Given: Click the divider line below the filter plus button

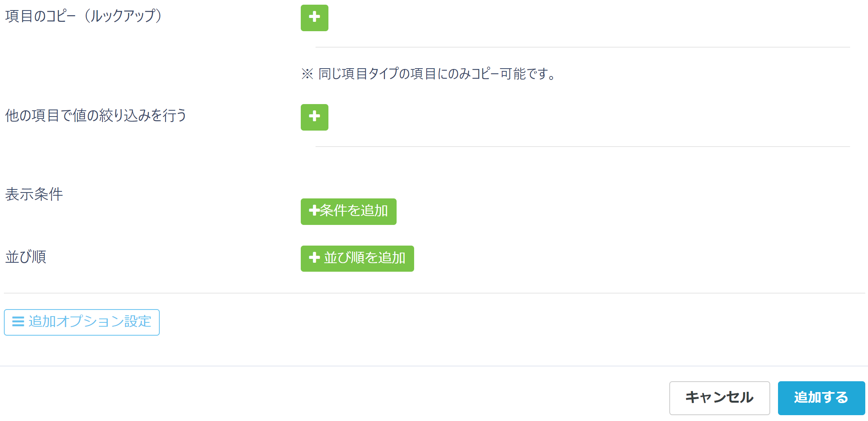Looking at the screenshot, I should 582,147.
